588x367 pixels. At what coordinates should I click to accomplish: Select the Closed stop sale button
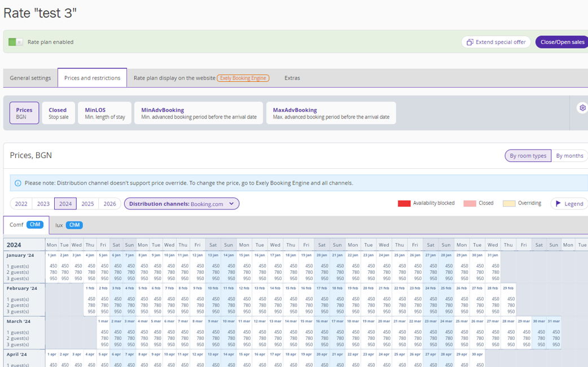pos(58,113)
